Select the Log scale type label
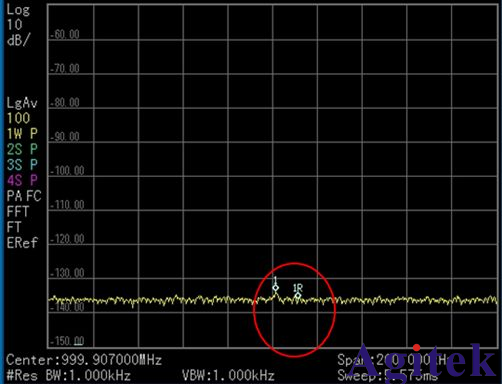 (18, 10)
